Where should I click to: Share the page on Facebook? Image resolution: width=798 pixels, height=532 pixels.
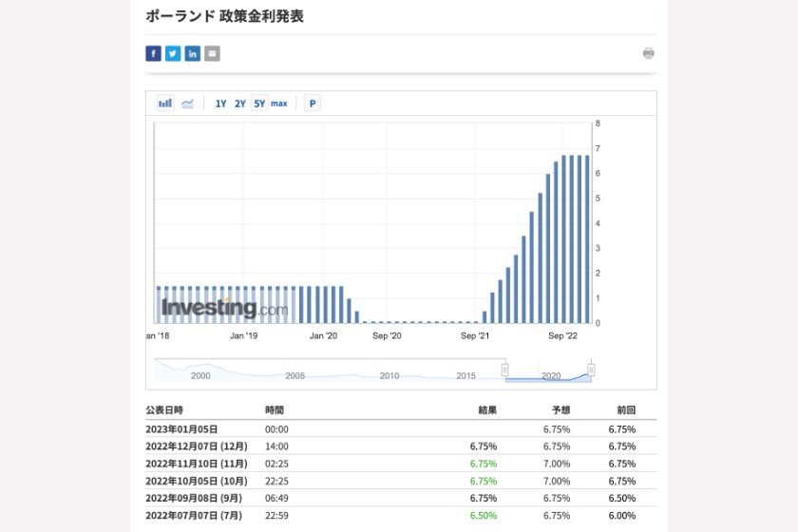tap(153, 53)
